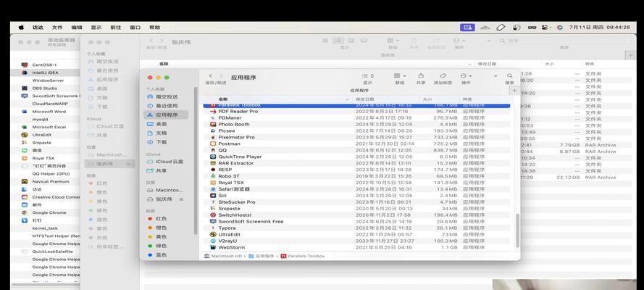644x290 pixels.
Task: Go back with the left chevron
Action: click(x=211, y=76)
